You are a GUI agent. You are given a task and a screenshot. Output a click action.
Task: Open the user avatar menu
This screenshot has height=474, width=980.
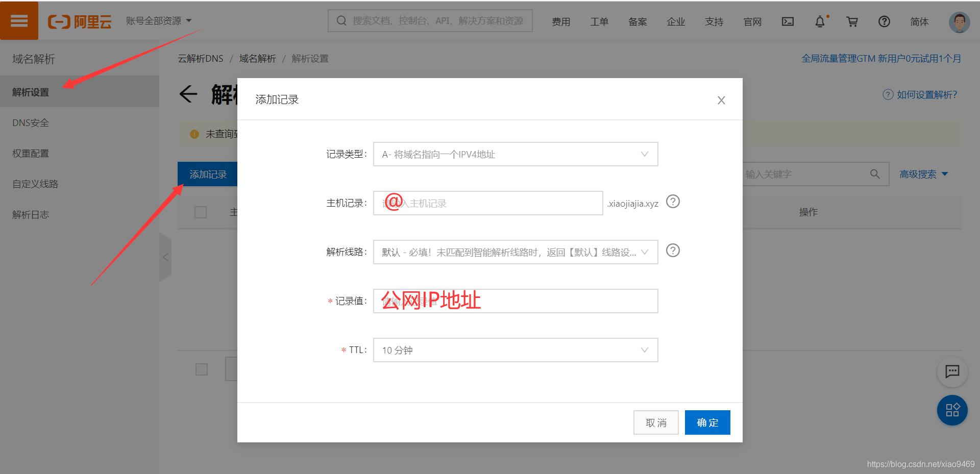click(x=959, y=22)
